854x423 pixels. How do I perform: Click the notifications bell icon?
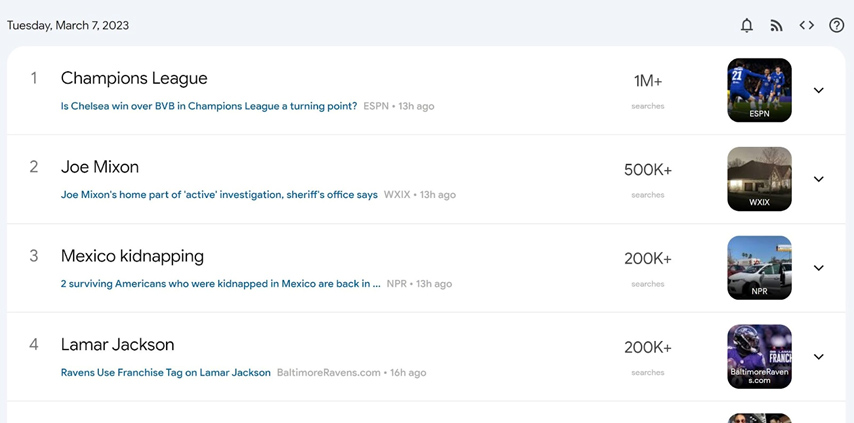(x=746, y=25)
